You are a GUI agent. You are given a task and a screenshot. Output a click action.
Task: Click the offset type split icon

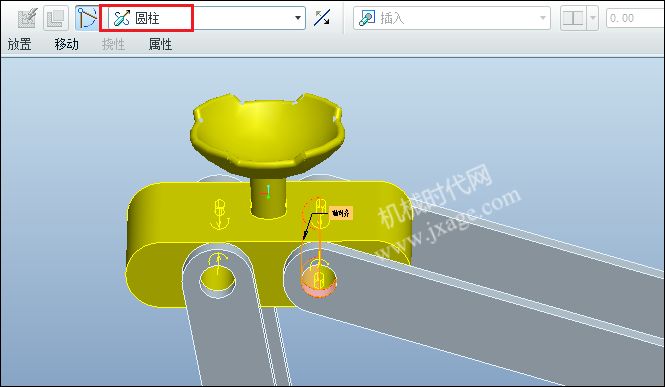(x=573, y=18)
